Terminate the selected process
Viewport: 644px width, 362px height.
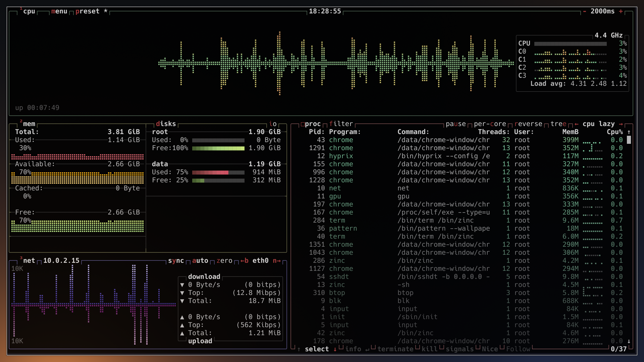395,349
